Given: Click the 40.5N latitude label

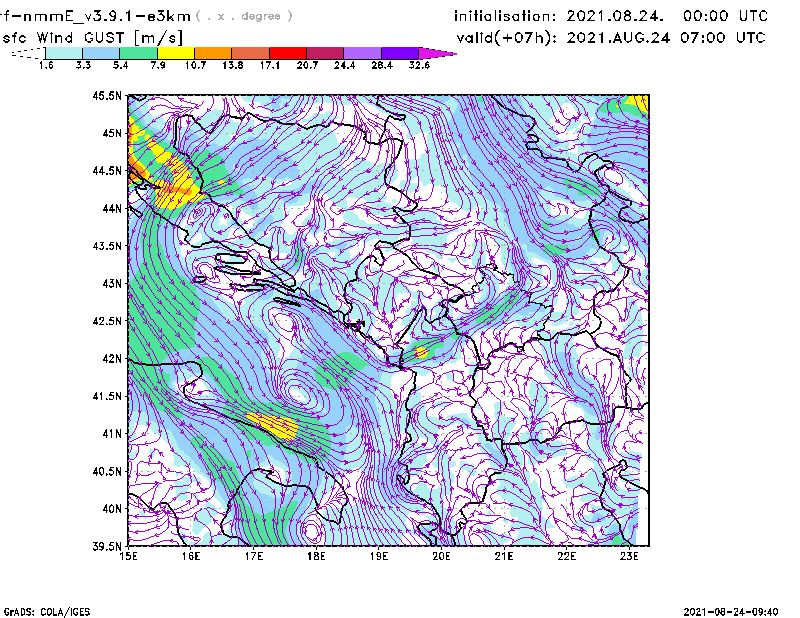Looking at the screenshot, I should (107, 471).
